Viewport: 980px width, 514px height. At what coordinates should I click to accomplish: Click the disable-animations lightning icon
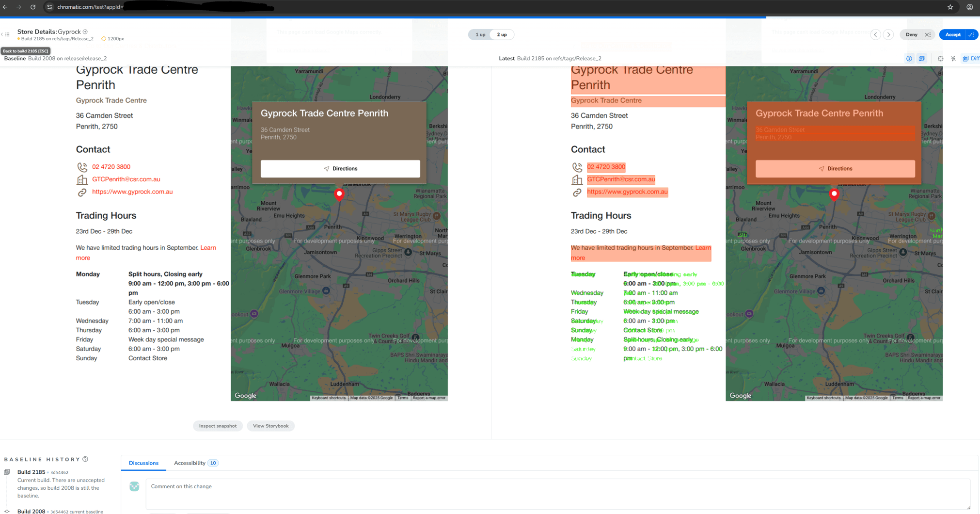[x=953, y=58]
